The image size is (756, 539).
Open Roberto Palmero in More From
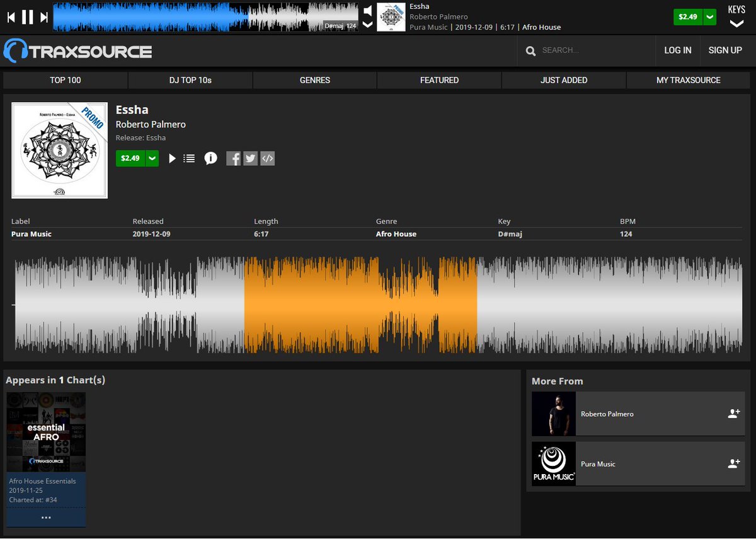(607, 414)
